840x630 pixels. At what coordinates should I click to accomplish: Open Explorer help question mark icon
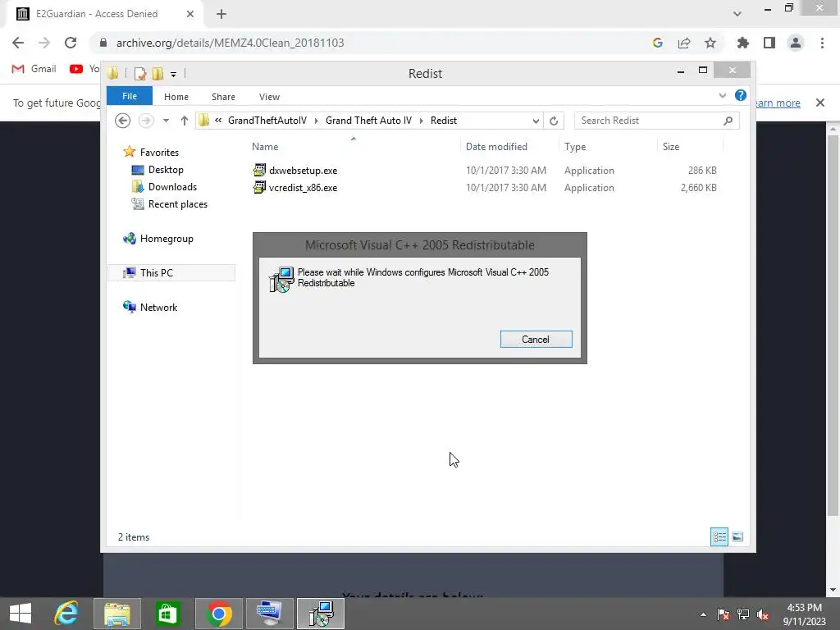click(x=741, y=95)
